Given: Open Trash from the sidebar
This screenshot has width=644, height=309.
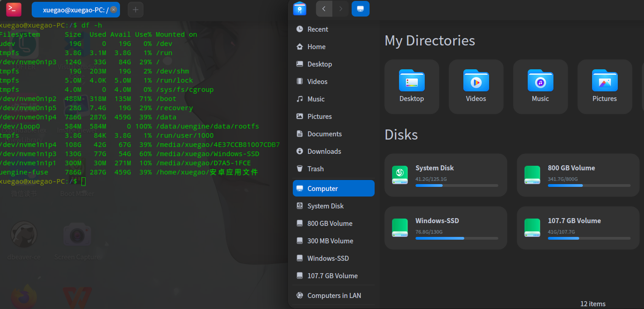Looking at the screenshot, I should click(x=315, y=169).
